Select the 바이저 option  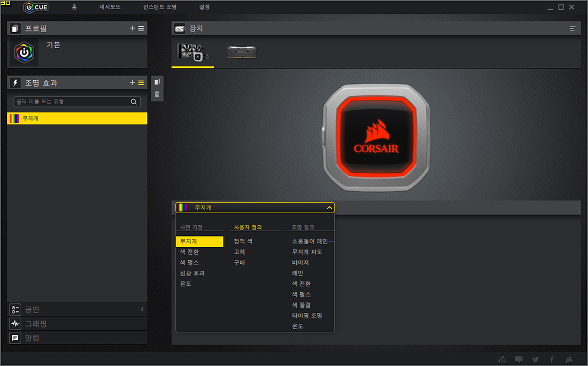pos(300,262)
